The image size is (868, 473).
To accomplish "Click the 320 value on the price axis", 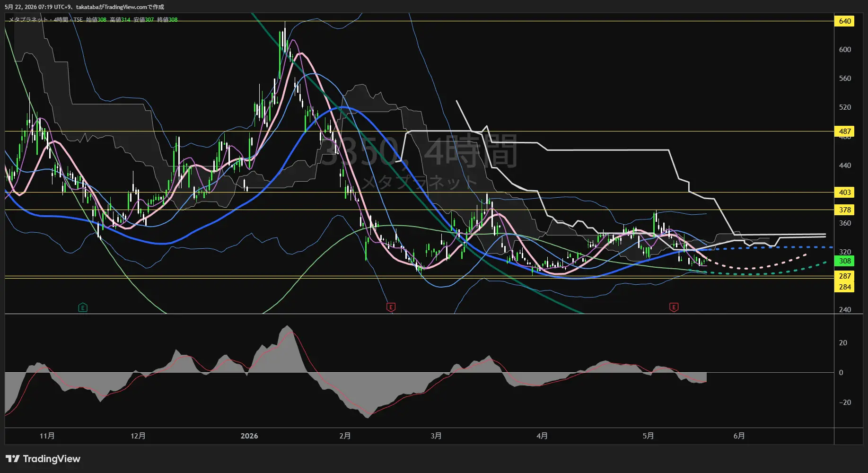I will (x=845, y=252).
